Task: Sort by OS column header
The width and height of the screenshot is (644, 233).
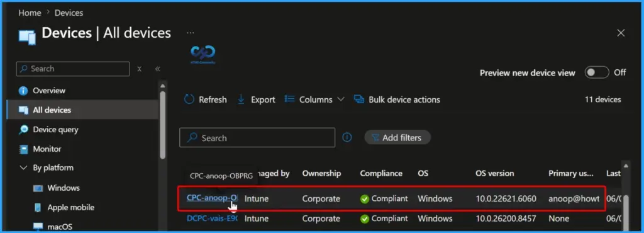Action: click(423, 173)
